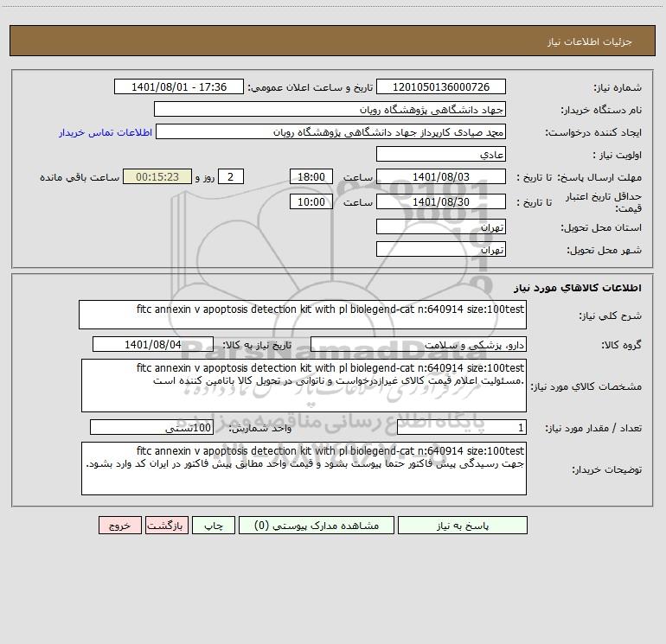Click the announcement date field 1401/08/01 - 17:36

click(179, 86)
